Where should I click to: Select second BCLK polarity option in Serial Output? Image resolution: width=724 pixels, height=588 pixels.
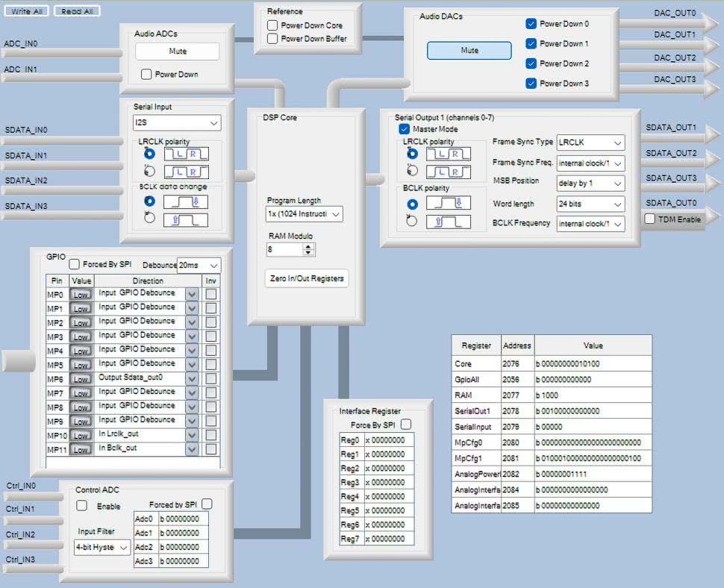point(411,221)
